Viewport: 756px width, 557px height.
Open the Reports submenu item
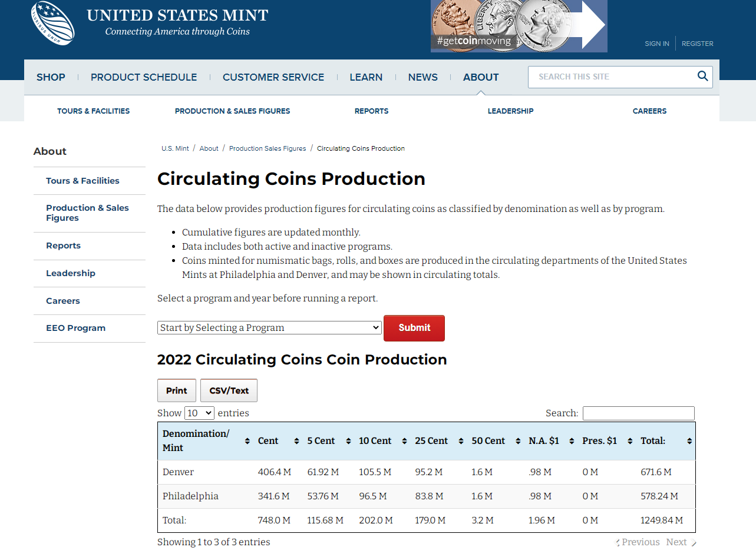pos(371,111)
